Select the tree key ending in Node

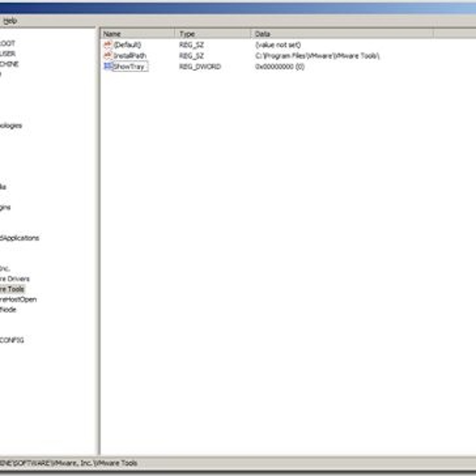(x=8, y=310)
